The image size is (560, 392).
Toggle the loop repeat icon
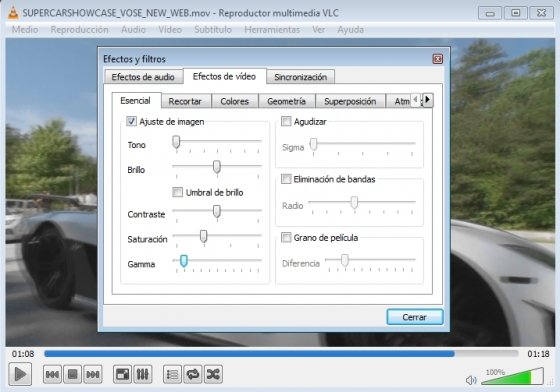coord(193,374)
